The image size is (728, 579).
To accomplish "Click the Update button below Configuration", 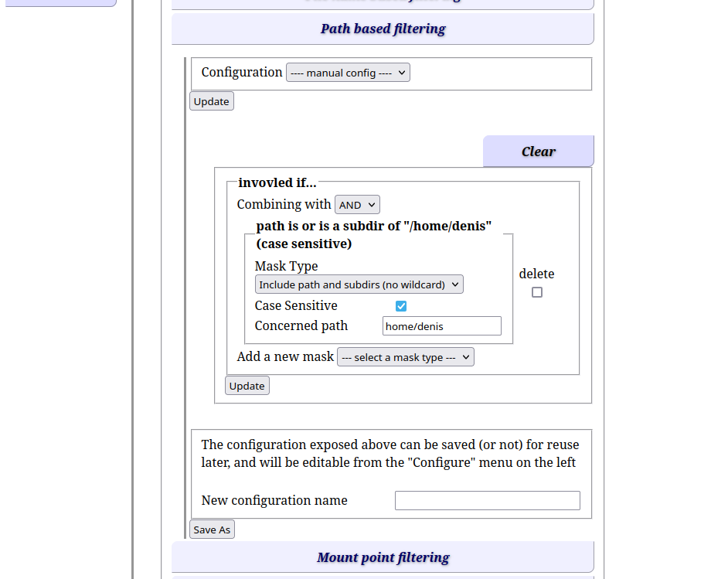I will (x=211, y=101).
